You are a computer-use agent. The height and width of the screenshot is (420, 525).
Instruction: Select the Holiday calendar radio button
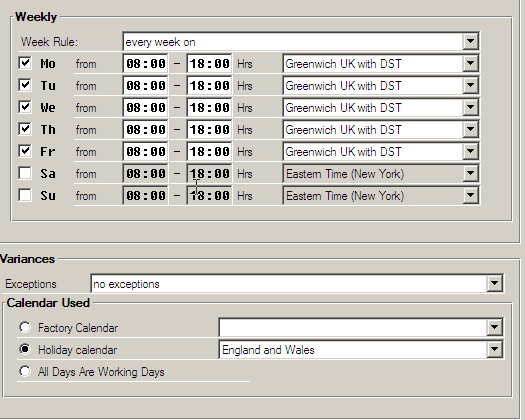pos(25,349)
